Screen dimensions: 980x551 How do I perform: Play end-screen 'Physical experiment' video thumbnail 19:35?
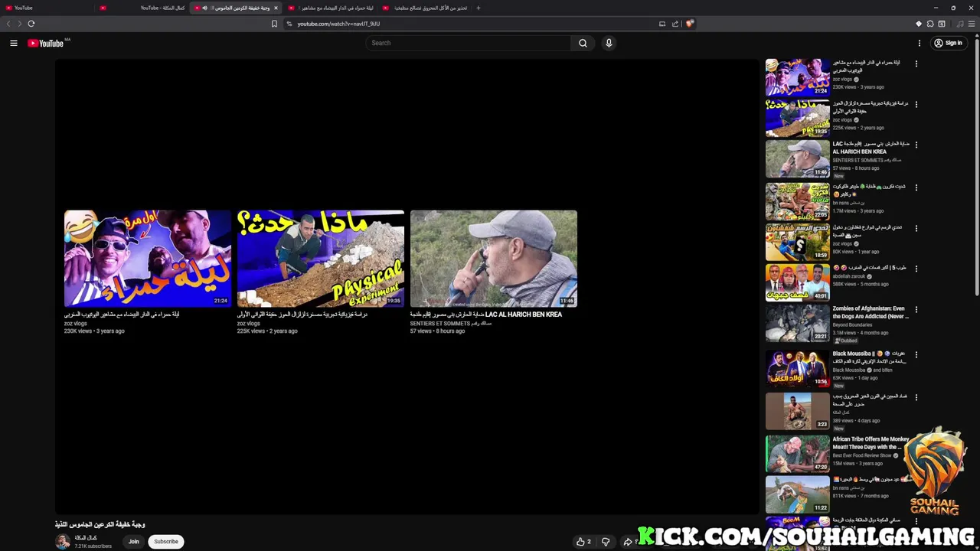(321, 259)
